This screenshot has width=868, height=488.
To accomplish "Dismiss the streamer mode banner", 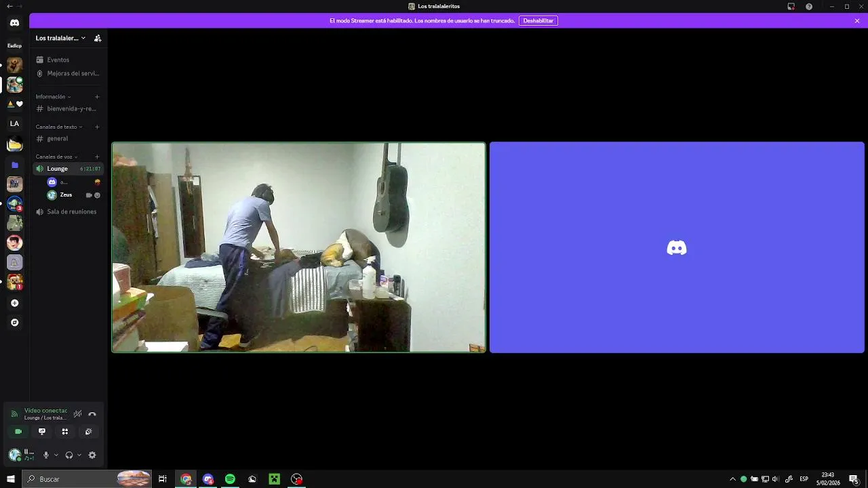I will pyautogui.click(x=857, y=21).
